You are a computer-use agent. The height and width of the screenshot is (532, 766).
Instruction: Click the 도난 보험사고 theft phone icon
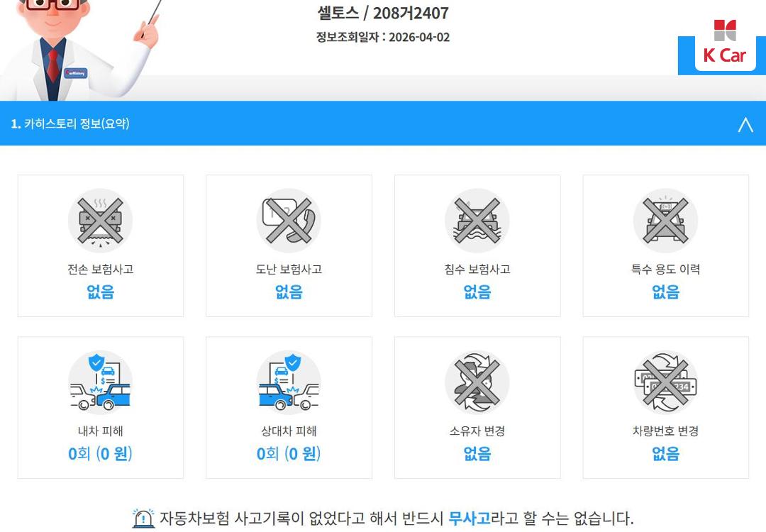tap(289, 221)
